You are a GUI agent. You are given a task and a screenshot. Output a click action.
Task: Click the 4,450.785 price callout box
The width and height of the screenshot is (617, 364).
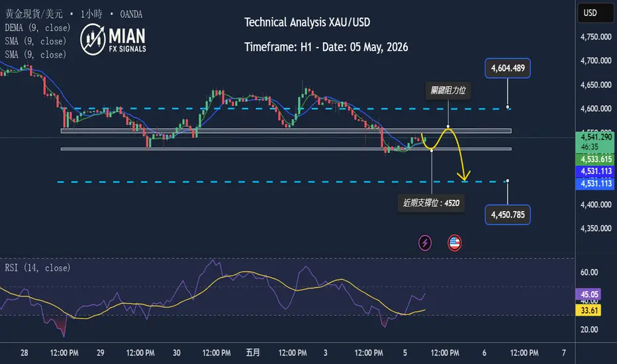pos(508,215)
